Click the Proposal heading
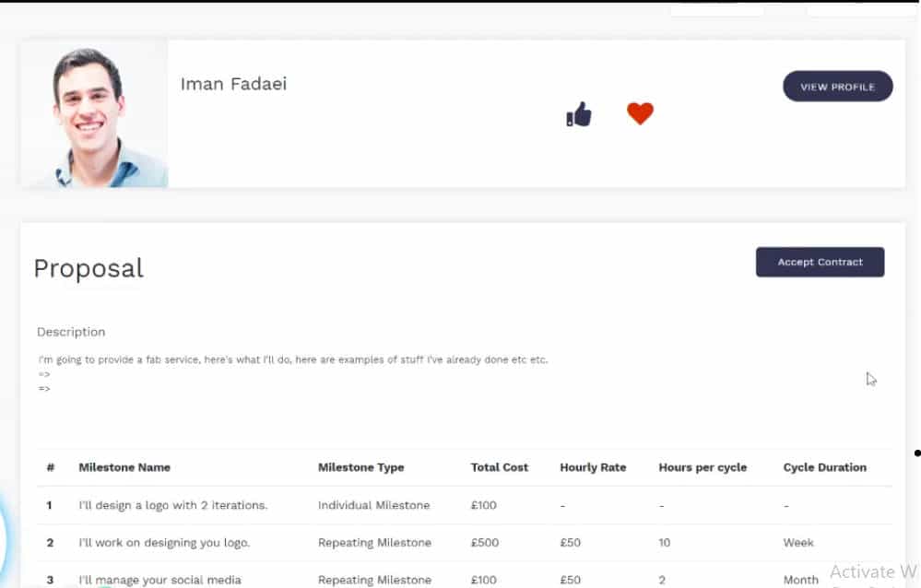The width and height of the screenshot is (921, 588). pyautogui.click(x=89, y=269)
